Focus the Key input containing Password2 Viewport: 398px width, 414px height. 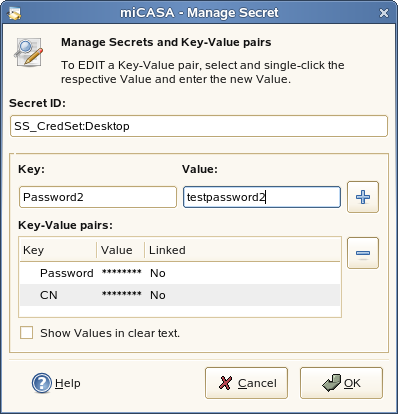tap(98, 197)
